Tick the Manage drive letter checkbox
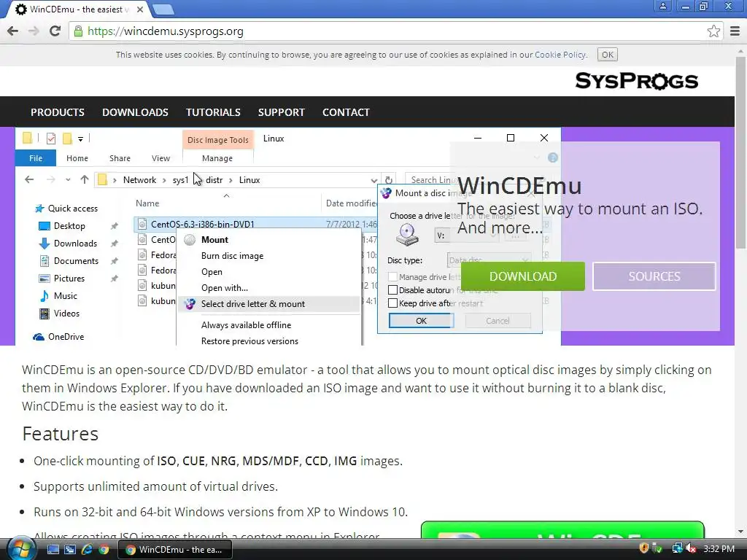This screenshot has width=747, height=560. click(x=393, y=276)
